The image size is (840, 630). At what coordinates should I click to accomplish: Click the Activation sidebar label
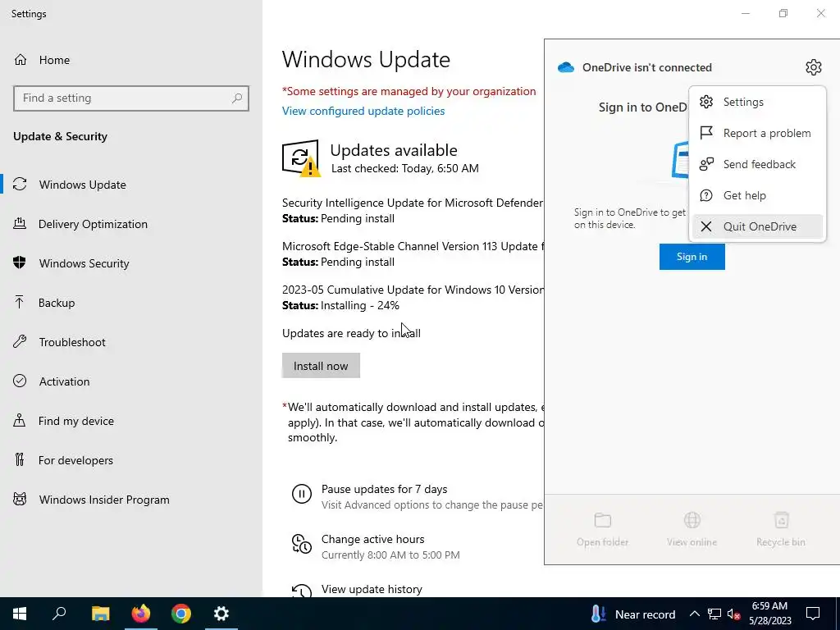(x=64, y=381)
